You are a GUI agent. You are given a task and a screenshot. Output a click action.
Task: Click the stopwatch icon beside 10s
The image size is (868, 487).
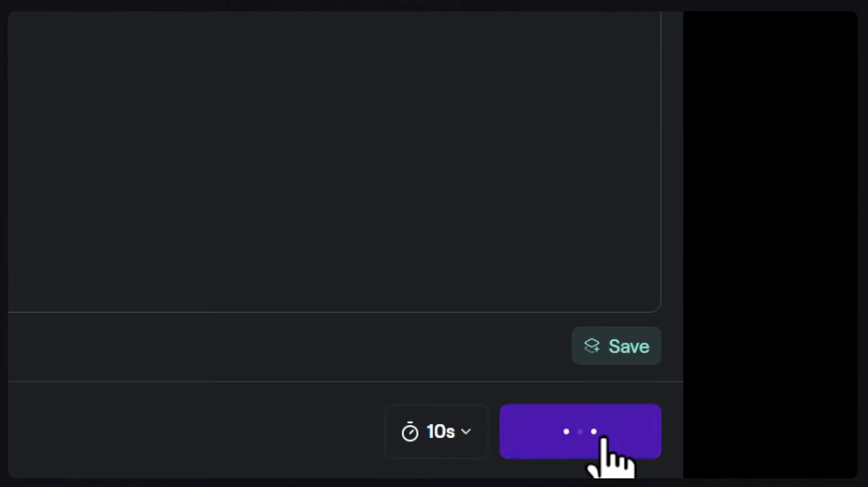tap(410, 432)
